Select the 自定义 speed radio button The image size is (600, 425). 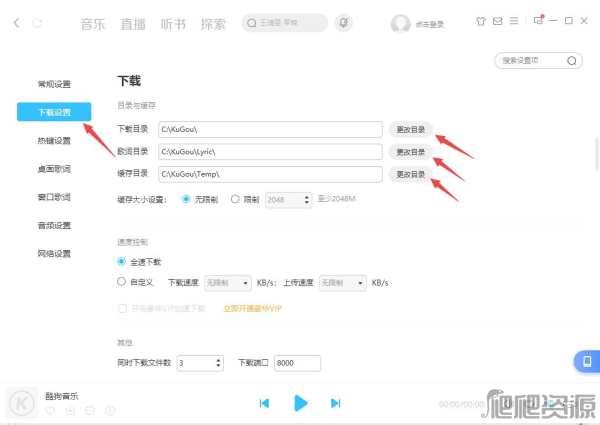[x=121, y=282]
